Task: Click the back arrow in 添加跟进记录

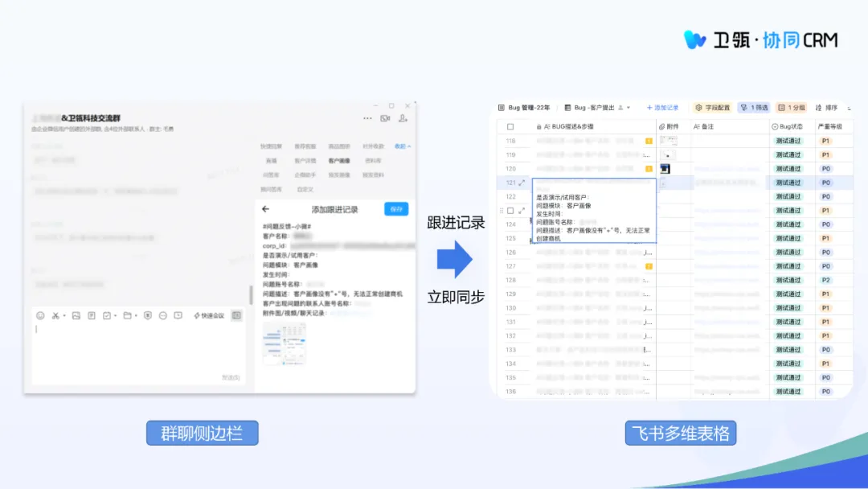Action: [x=266, y=209]
